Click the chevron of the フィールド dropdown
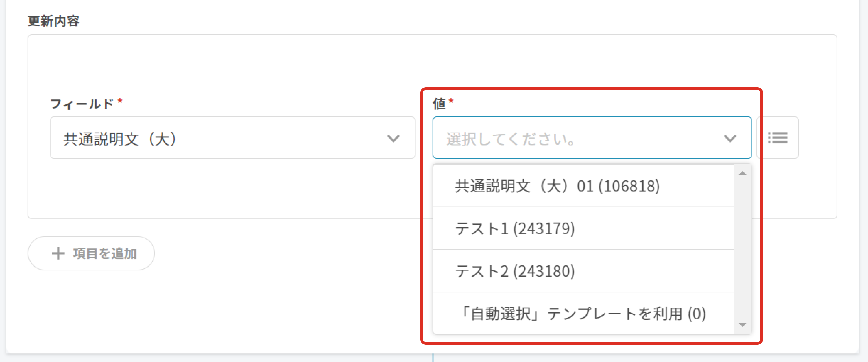The image size is (868, 362). click(393, 138)
